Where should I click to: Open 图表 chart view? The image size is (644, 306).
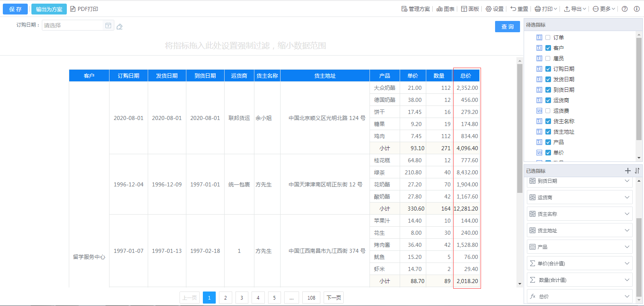tap(446, 9)
